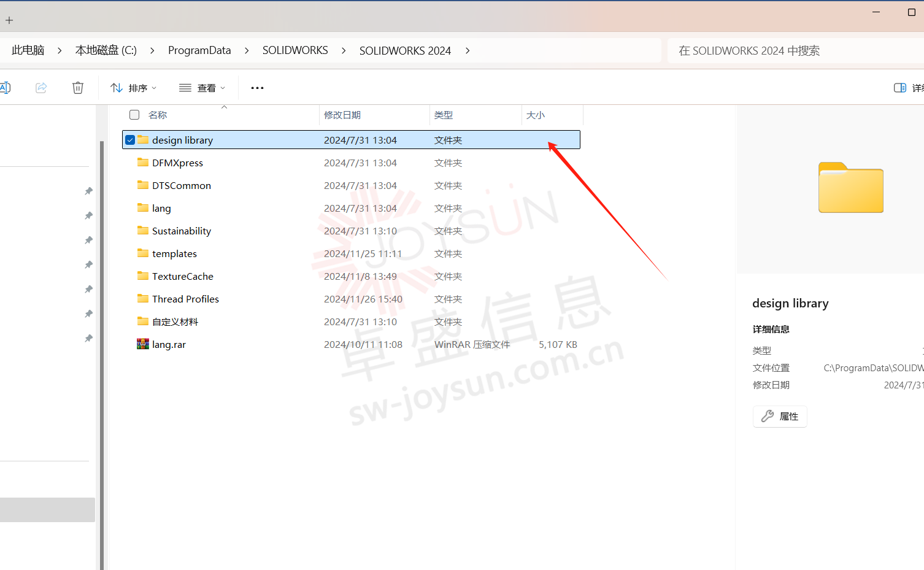924x570 pixels.
Task: Click Thread Profiles date 2024/11/26 15:40
Action: (363, 299)
